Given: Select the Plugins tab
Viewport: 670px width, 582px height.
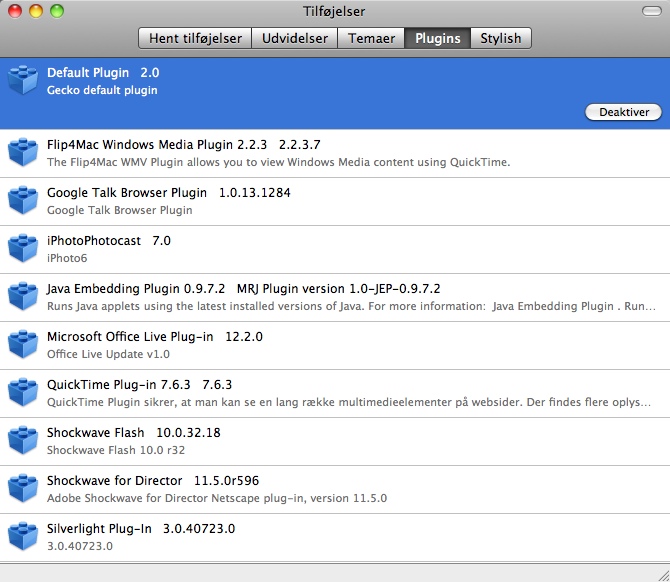Looking at the screenshot, I should tap(438, 38).
